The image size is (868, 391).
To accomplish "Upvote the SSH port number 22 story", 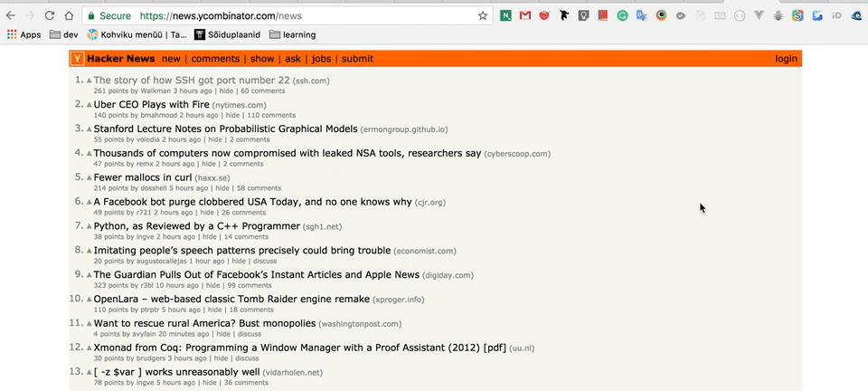I will point(90,81).
